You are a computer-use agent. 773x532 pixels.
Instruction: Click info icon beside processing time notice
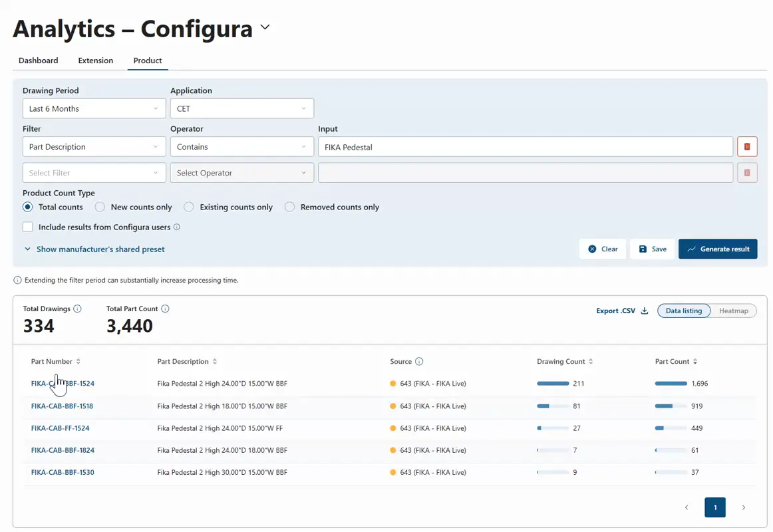coord(17,280)
